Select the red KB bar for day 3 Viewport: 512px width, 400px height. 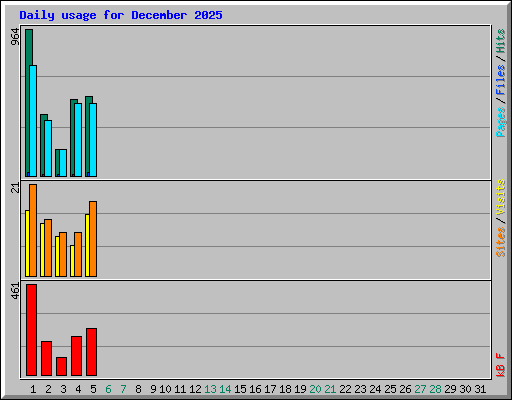point(61,366)
